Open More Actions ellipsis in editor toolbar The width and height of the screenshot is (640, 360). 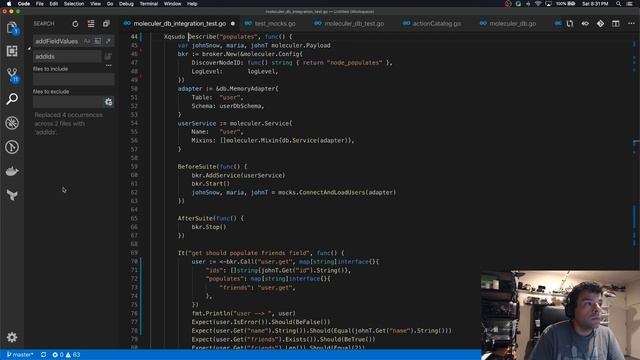coord(631,24)
